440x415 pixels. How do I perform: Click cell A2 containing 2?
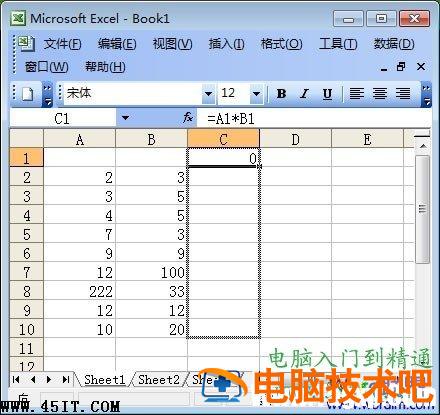coord(80,177)
